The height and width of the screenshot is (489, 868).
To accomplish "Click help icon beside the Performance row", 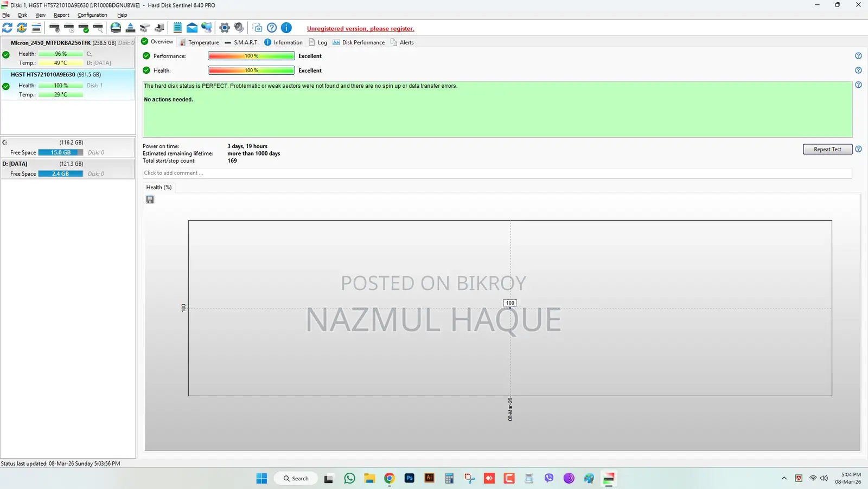I will [858, 56].
